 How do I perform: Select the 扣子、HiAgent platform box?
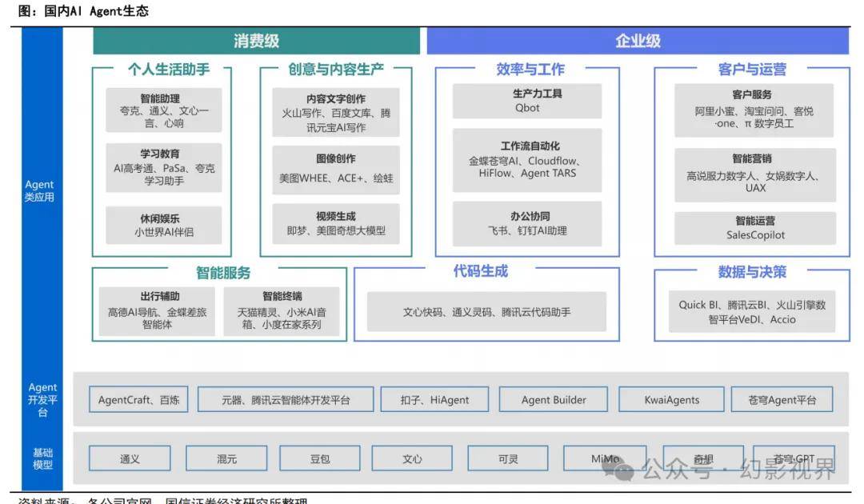coord(434,399)
